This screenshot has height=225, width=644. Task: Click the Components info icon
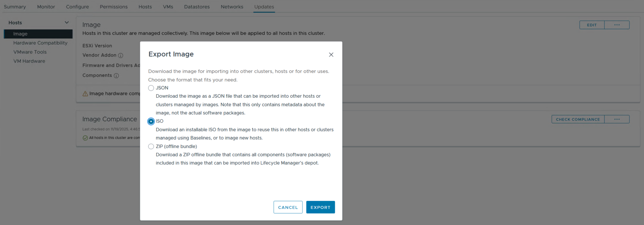[116, 76]
